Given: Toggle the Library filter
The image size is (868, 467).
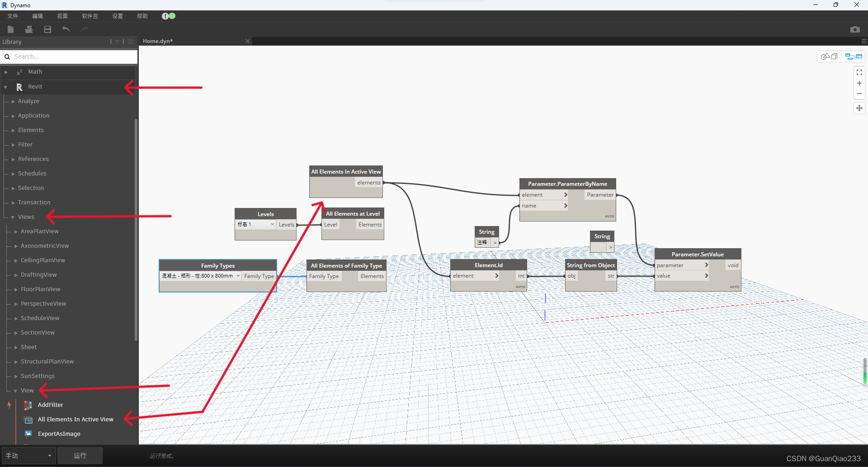Looking at the screenshot, I should [117, 42].
